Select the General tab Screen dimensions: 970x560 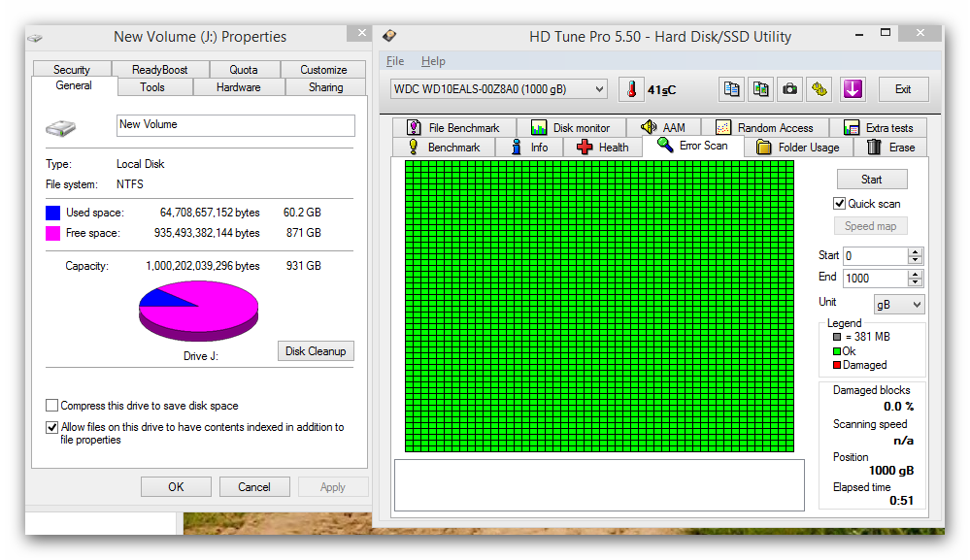[x=74, y=86]
